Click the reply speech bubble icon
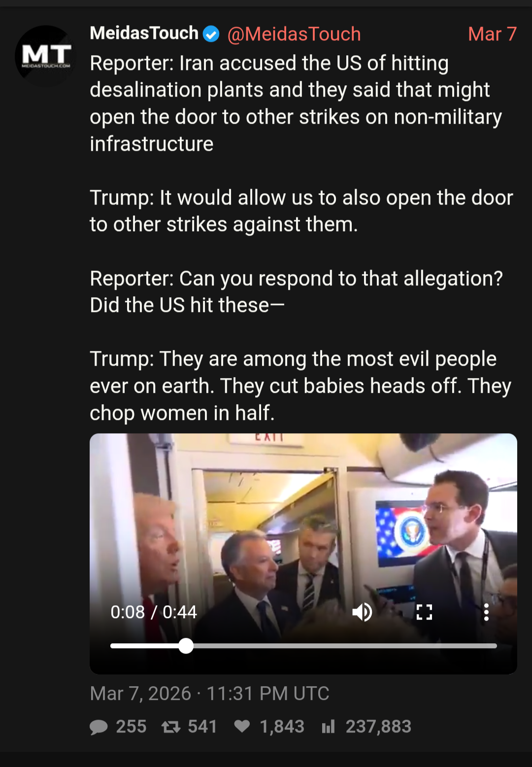 pyautogui.click(x=99, y=727)
